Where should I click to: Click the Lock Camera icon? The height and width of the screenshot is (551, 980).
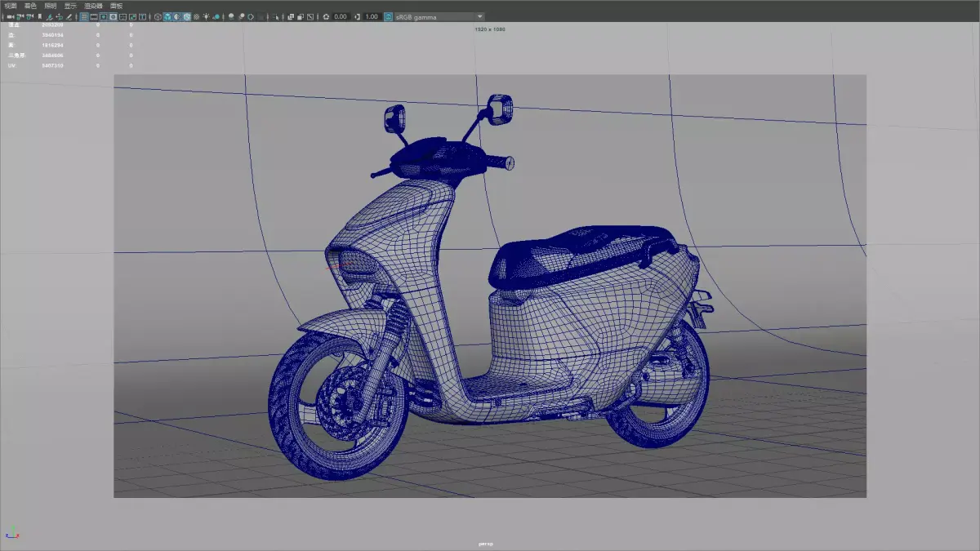pos(20,16)
